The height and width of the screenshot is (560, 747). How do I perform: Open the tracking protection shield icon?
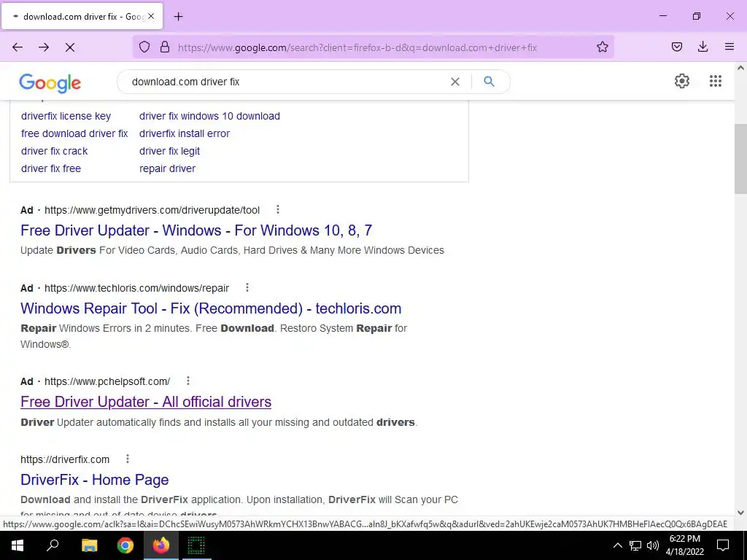[144, 47]
